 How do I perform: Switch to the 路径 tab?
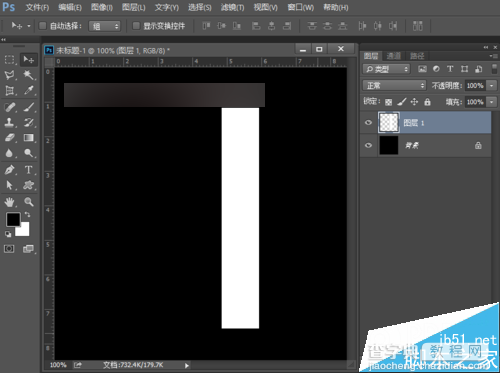click(417, 56)
